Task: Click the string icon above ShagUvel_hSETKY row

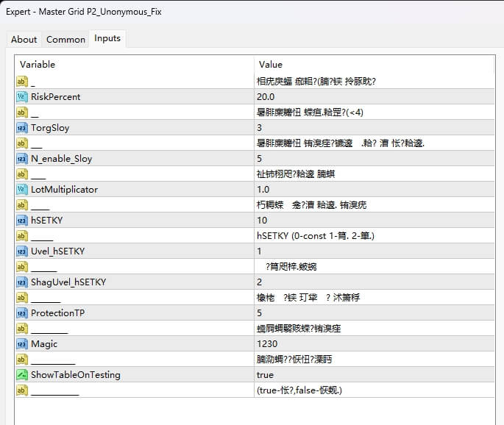Action: point(22,266)
